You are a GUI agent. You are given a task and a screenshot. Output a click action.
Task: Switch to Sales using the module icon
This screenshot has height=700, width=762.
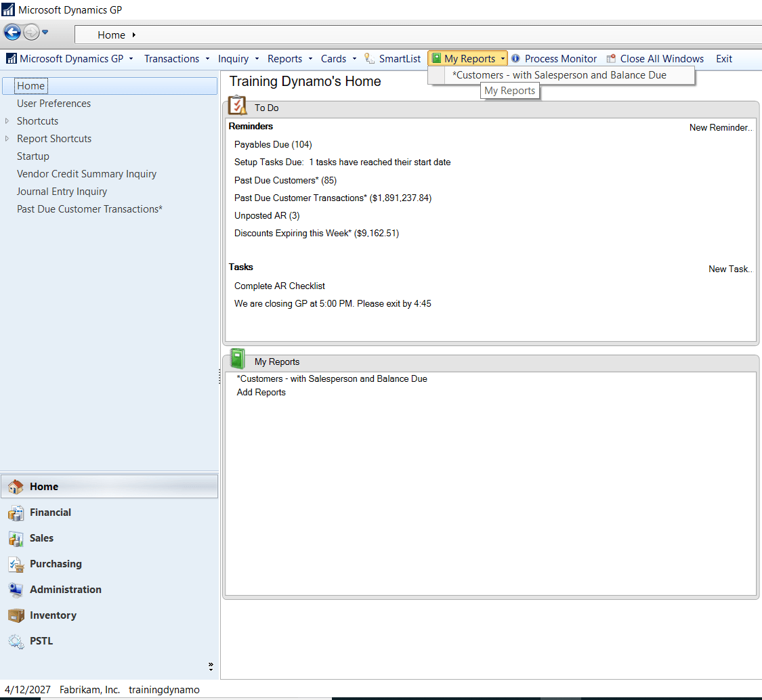pos(16,538)
